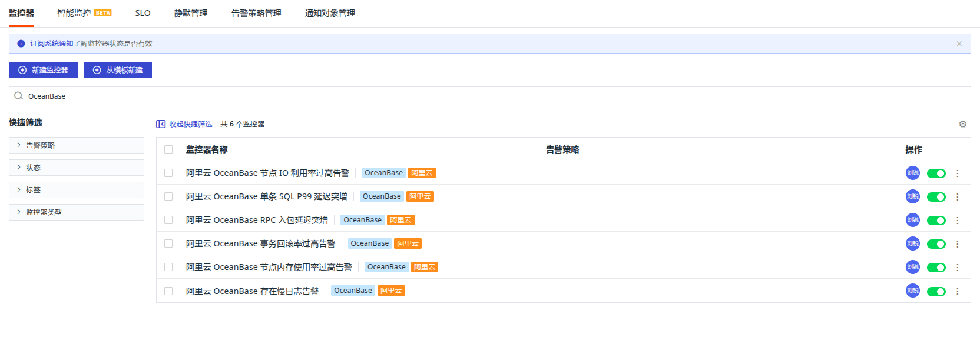Disable the 存在慢日志告警 monitor switch
This screenshot has height=347, width=980.
[x=936, y=292]
